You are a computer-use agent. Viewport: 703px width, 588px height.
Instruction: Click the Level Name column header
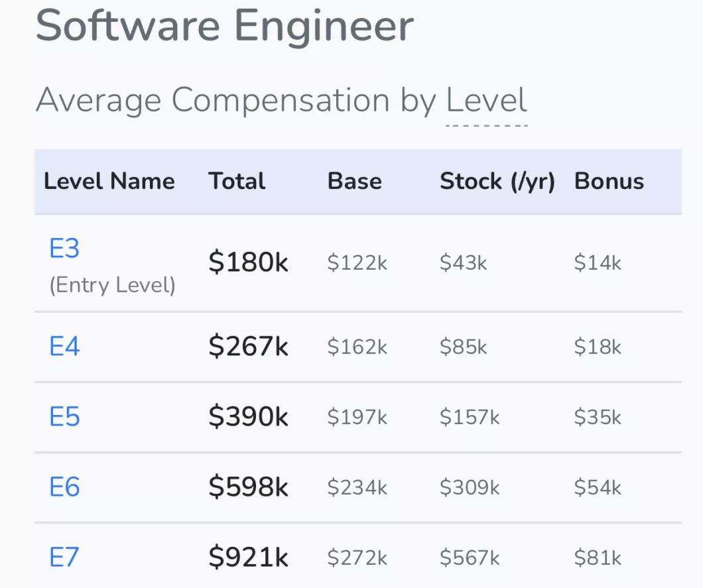pyautogui.click(x=109, y=182)
